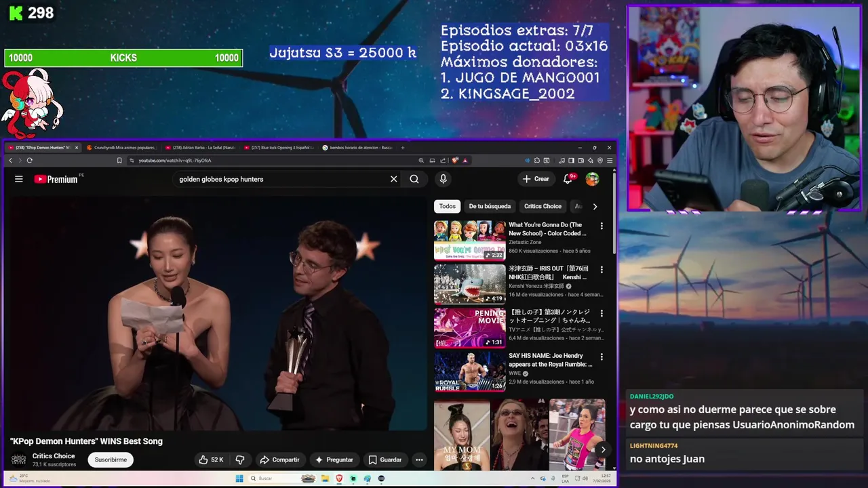The height and width of the screenshot is (488, 868).
Task: Advance Shorts shelf with next arrow
Action: (602, 449)
